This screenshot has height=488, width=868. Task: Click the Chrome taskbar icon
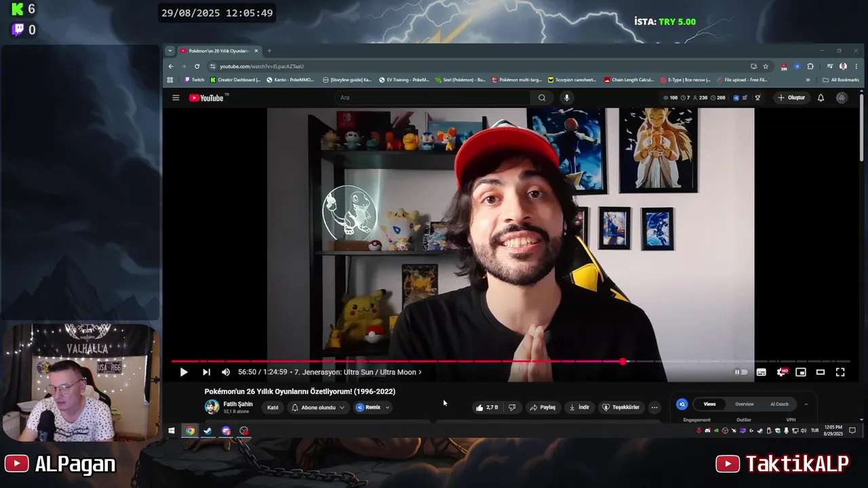pos(190,430)
